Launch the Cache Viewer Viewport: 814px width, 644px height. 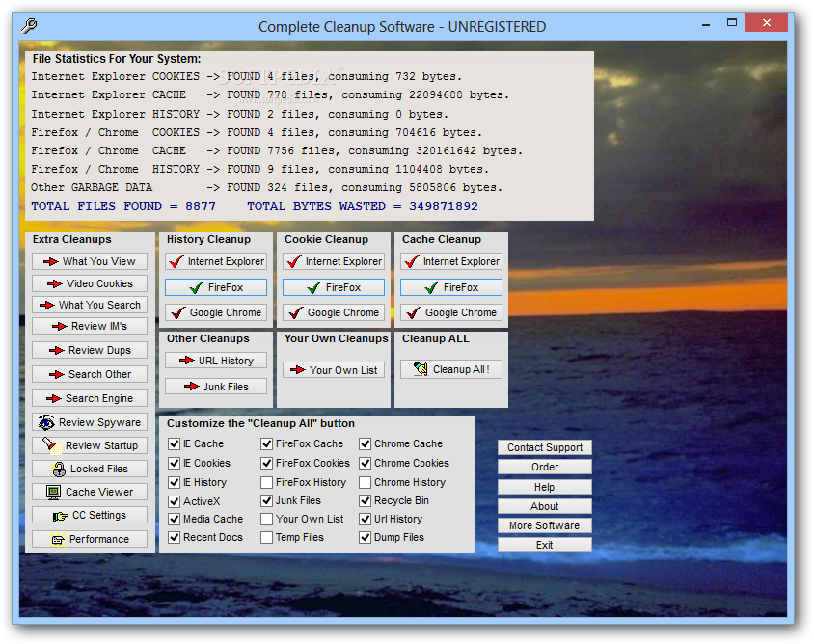(90, 492)
